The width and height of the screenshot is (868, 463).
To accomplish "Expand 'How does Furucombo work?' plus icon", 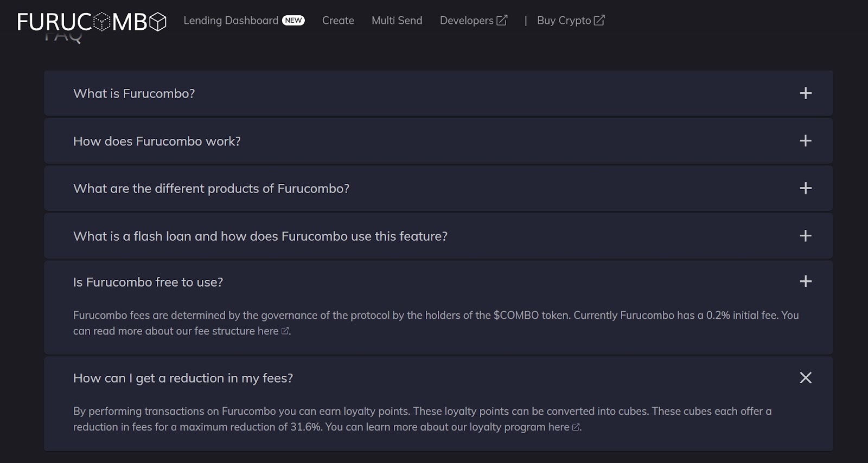I will click(806, 141).
